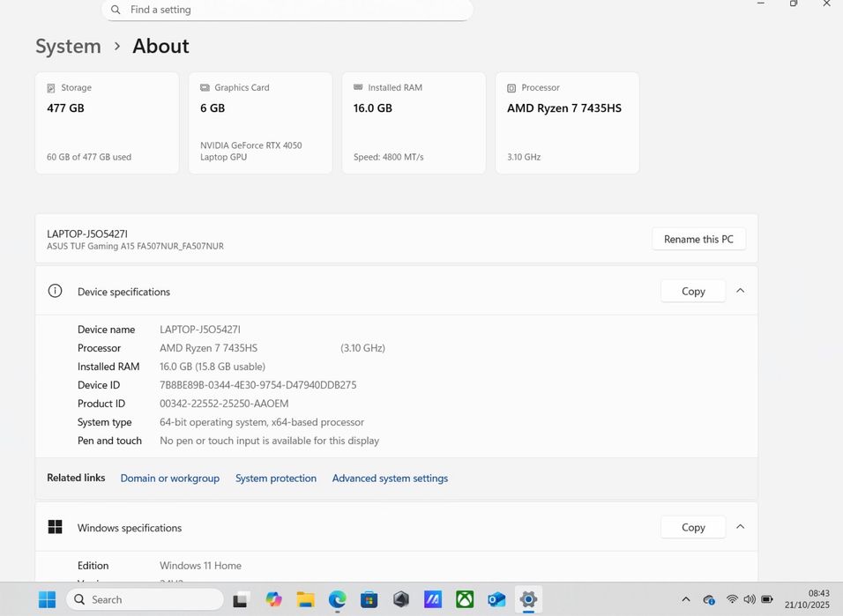The image size is (843, 616).
Task: Open Microsoft Store from the taskbar
Action: tap(369, 599)
